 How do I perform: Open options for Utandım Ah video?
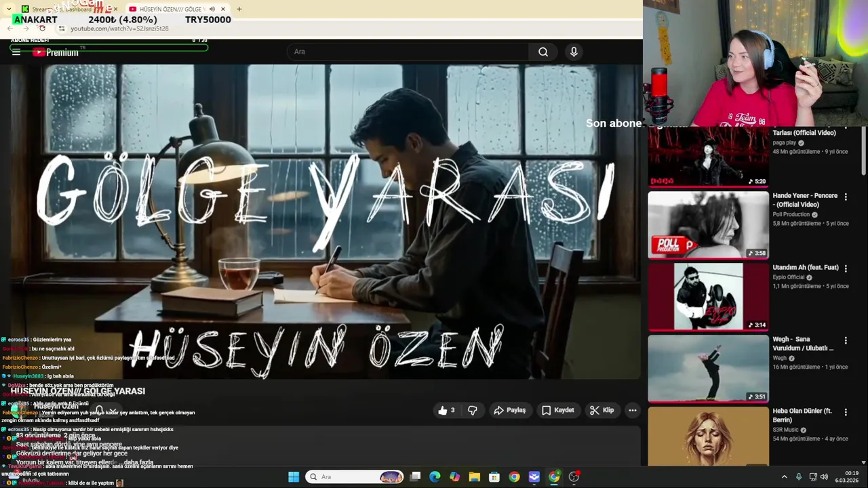tap(846, 268)
